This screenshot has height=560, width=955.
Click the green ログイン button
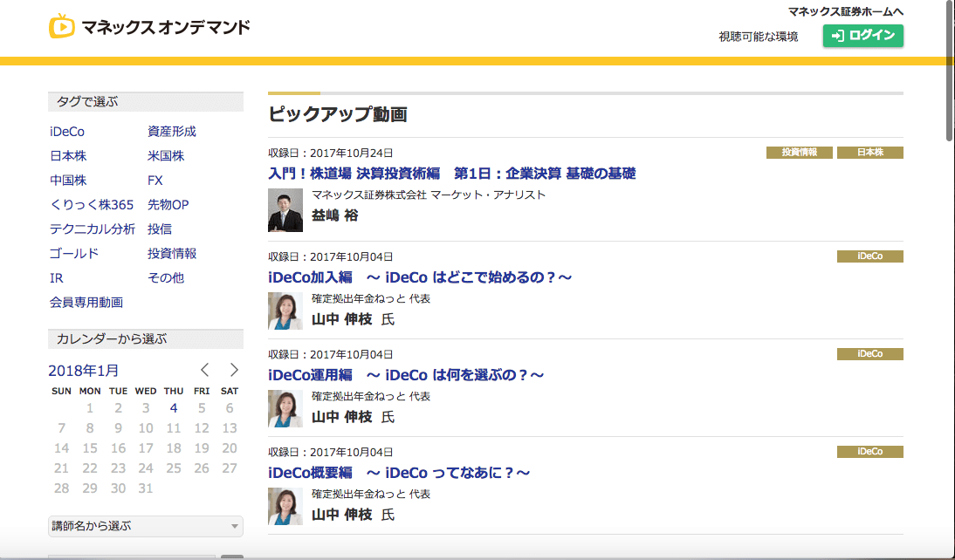(x=862, y=36)
